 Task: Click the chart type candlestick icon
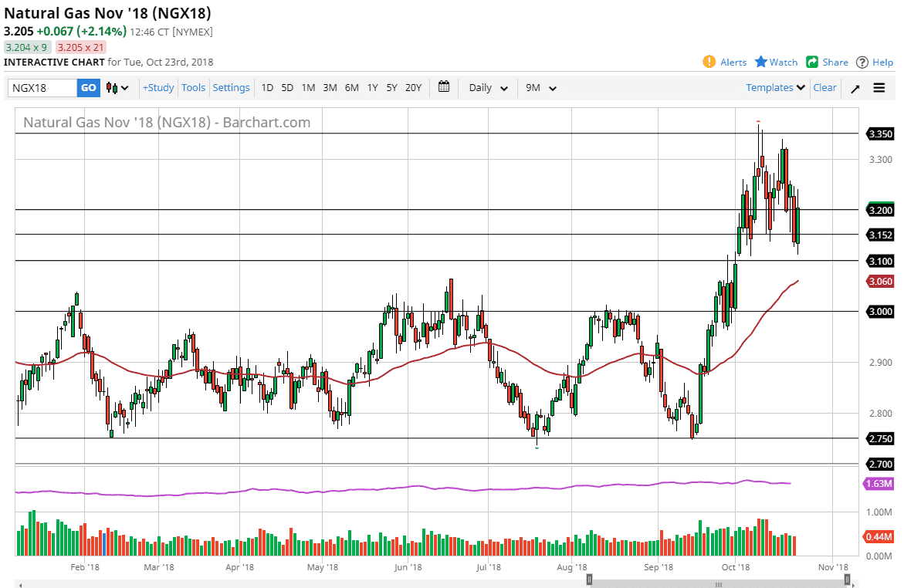coord(112,88)
